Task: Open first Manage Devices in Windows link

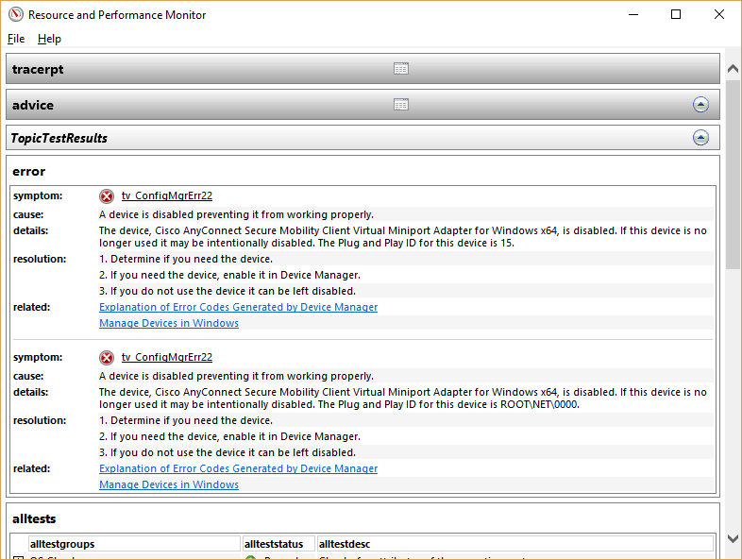Action: click(169, 323)
